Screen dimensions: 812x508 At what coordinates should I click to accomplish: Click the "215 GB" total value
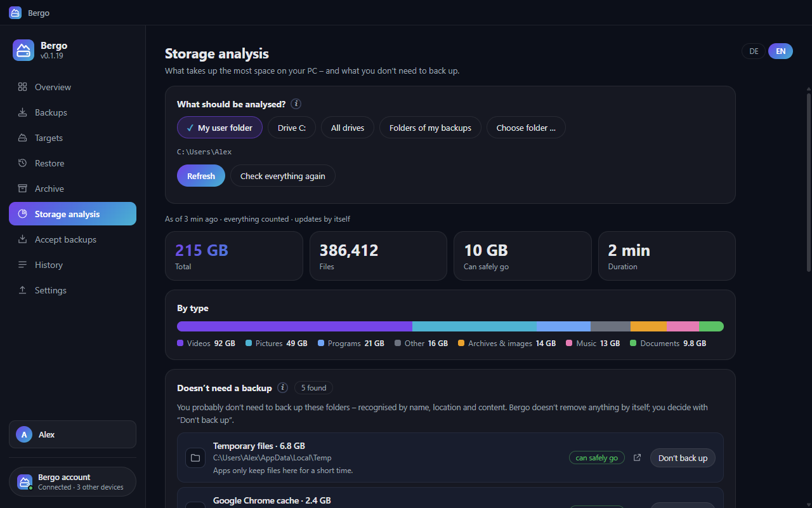(x=202, y=250)
